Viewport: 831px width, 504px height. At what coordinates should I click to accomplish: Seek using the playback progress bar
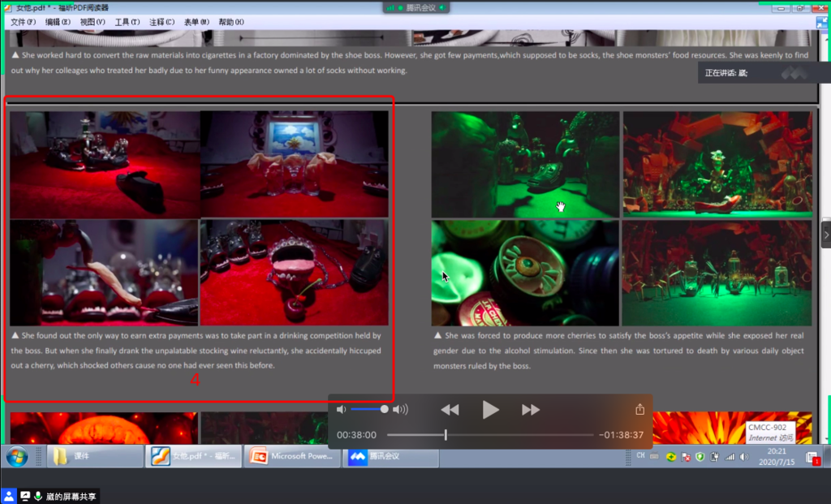(x=490, y=435)
